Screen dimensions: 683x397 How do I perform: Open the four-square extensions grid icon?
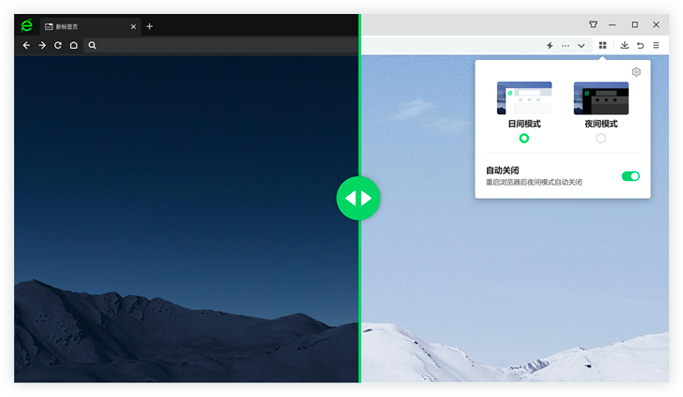602,45
